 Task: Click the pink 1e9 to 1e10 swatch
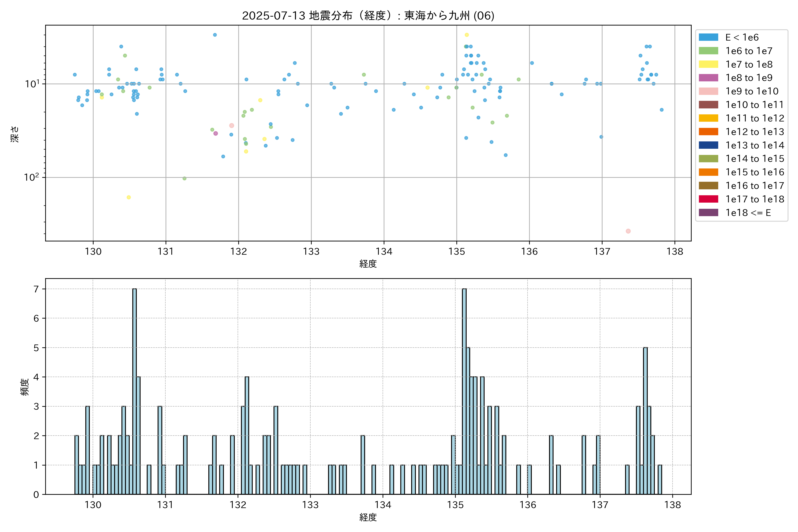[x=708, y=91]
